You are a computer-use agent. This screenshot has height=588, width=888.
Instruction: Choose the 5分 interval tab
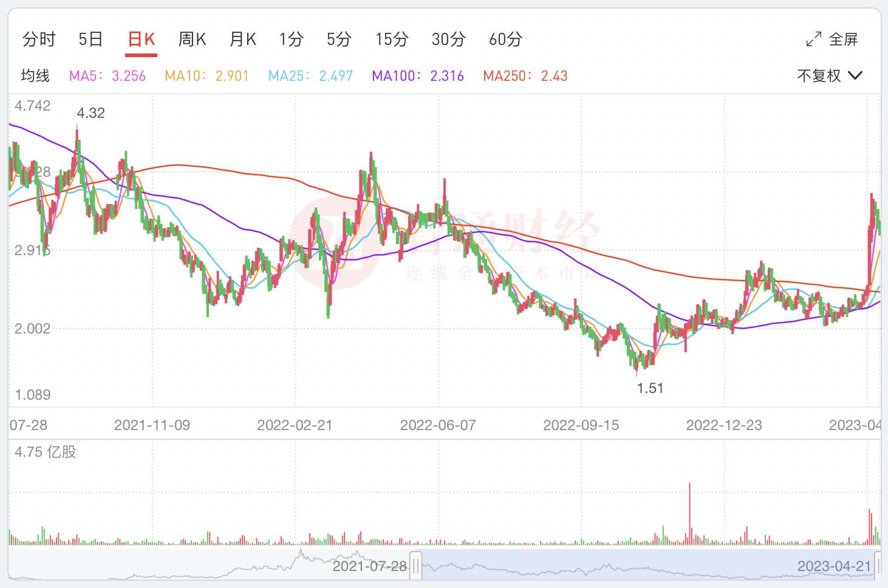(x=339, y=39)
